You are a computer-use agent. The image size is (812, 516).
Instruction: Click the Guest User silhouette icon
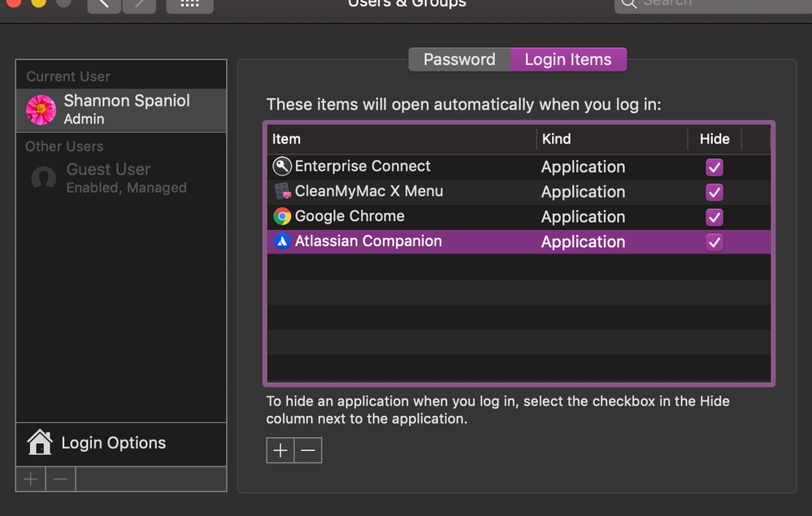click(44, 178)
